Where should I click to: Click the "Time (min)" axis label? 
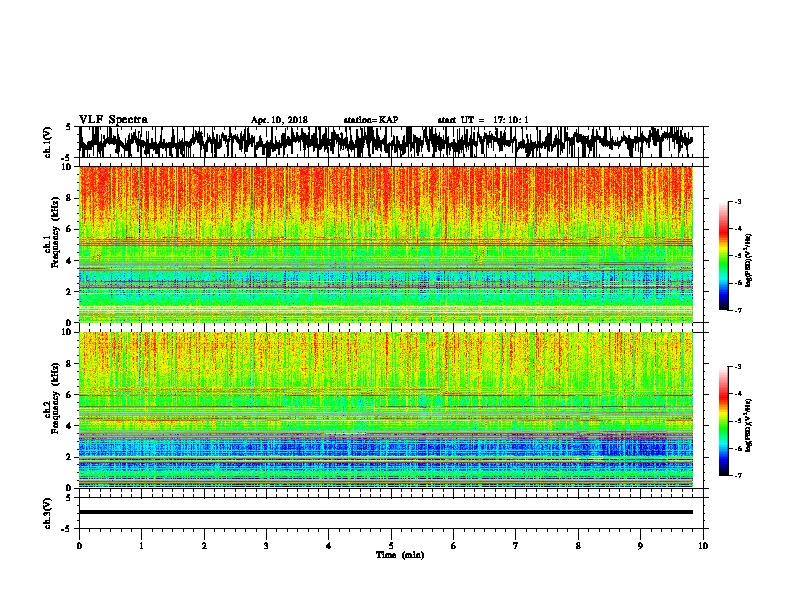[400, 555]
